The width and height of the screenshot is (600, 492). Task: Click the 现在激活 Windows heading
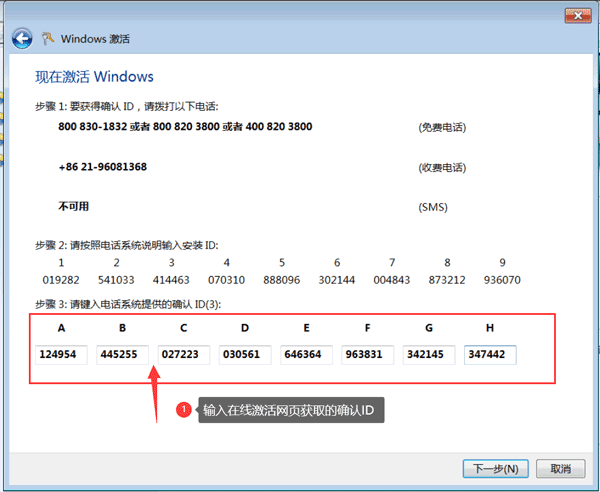95,77
